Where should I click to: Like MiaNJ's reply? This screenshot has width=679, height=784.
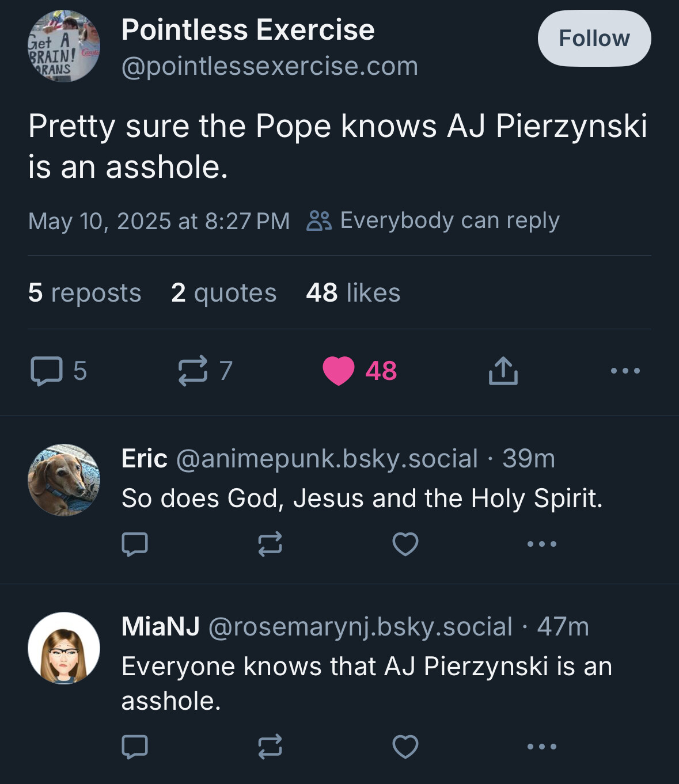tap(405, 747)
